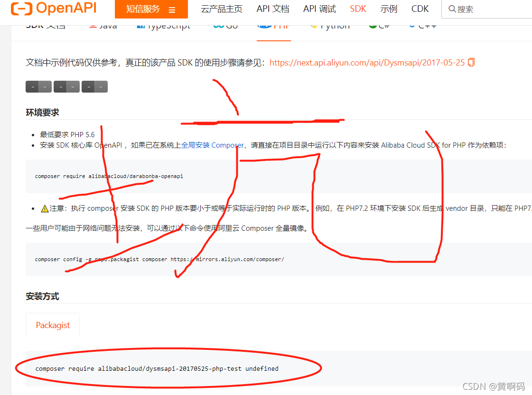Click the dysmsapi-20170525-php-test composer command
The width and height of the screenshot is (532, 395).
click(x=157, y=368)
